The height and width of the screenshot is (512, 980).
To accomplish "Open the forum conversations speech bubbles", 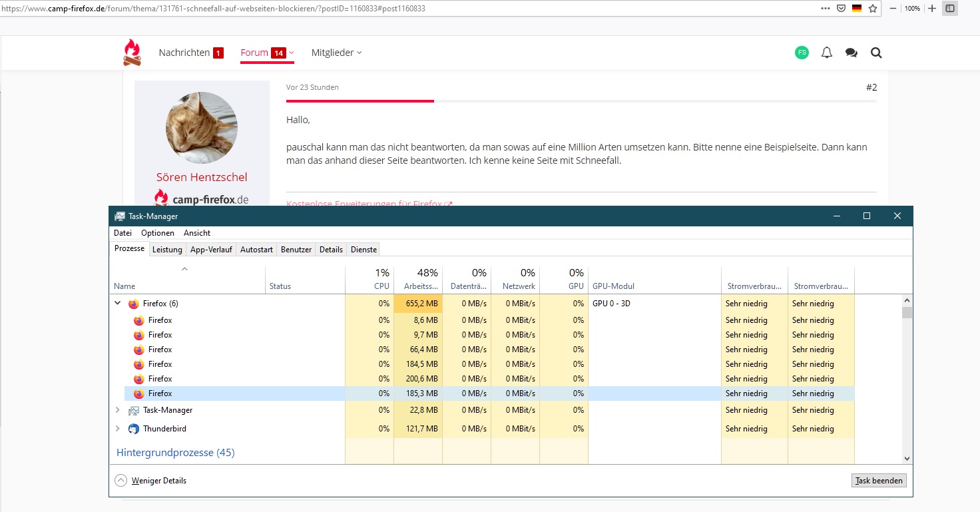I will tap(851, 53).
